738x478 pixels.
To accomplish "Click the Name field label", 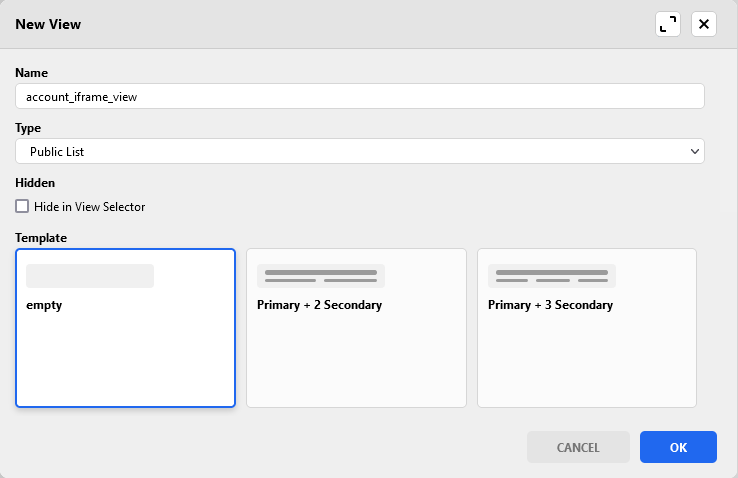I will tap(31, 73).
